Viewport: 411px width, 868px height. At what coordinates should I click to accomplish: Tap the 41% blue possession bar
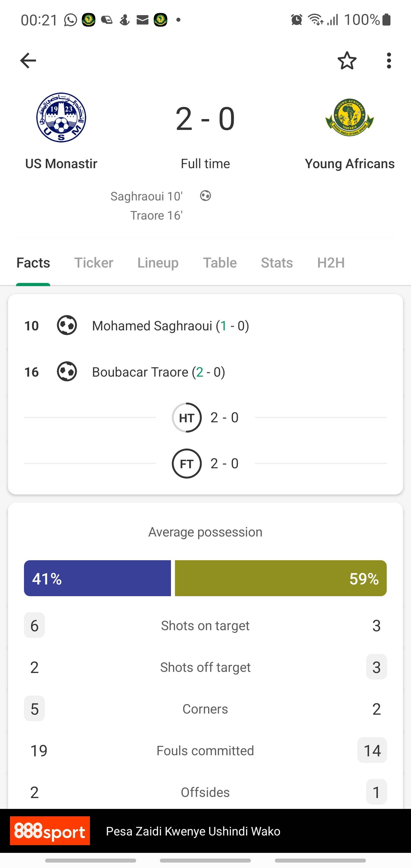[x=97, y=578]
